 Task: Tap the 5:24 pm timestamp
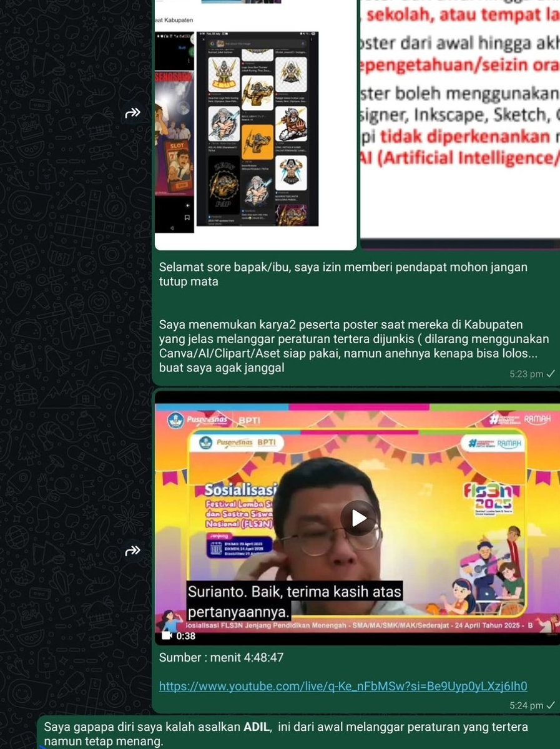(x=526, y=705)
